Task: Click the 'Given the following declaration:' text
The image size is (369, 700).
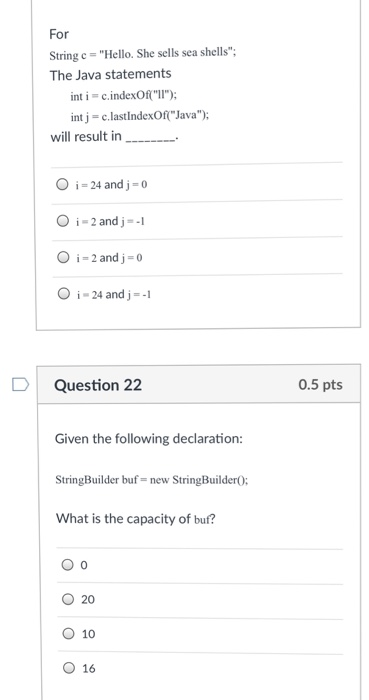Action: [x=149, y=439]
